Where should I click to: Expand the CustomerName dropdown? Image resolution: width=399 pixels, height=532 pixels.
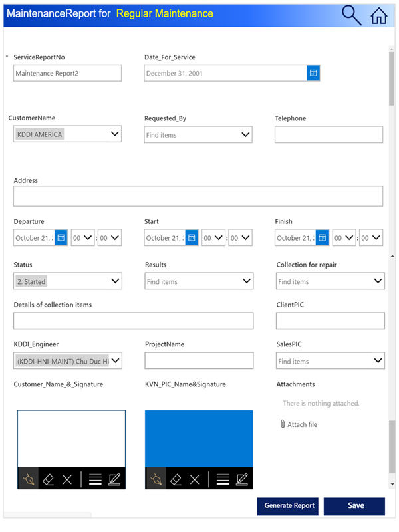(x=114, y=134)
